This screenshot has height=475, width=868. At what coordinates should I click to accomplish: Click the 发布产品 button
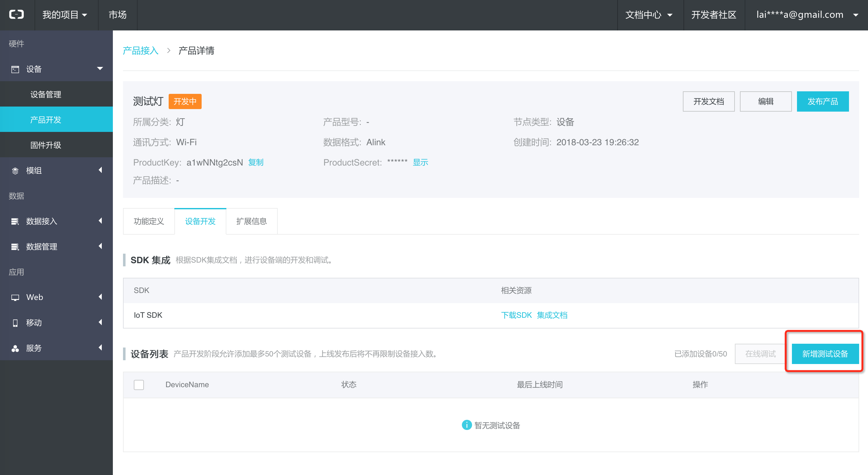click(x=823, y=101)
